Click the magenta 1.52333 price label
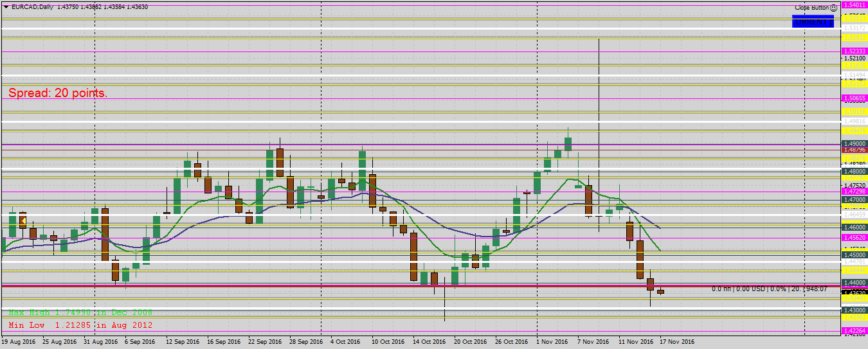 [x=854, y=51]
